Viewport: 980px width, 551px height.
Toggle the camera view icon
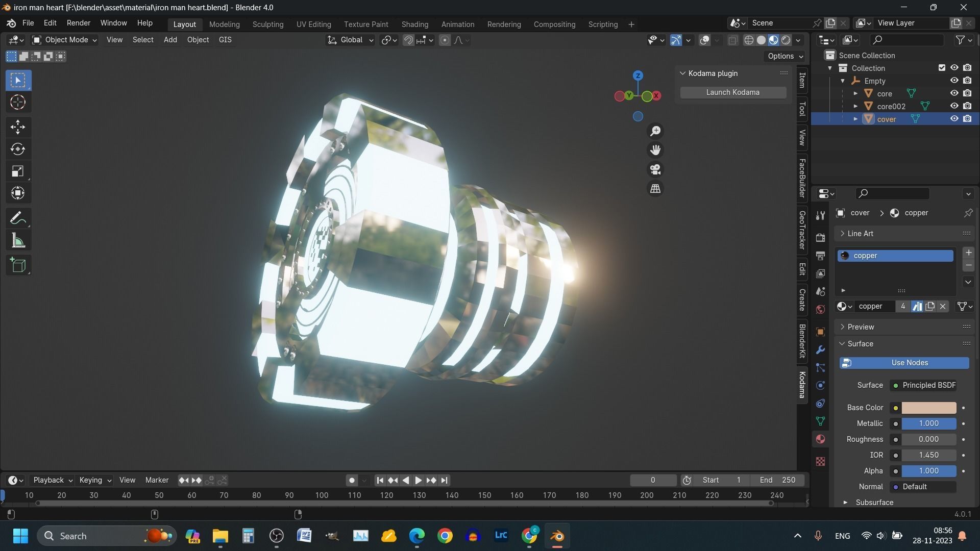pyautogui.click(x=655, y=169)
